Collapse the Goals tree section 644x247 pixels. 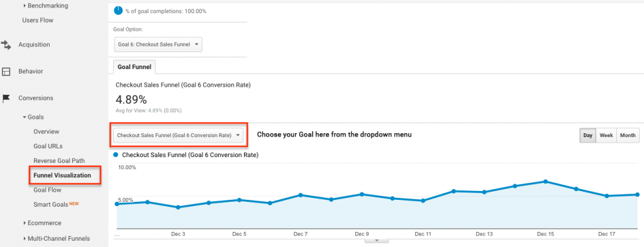25,117
